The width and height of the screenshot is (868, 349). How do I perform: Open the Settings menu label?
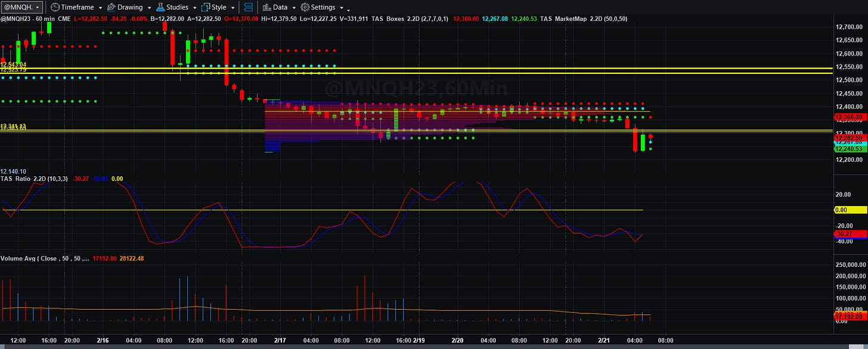pos(323,7)
